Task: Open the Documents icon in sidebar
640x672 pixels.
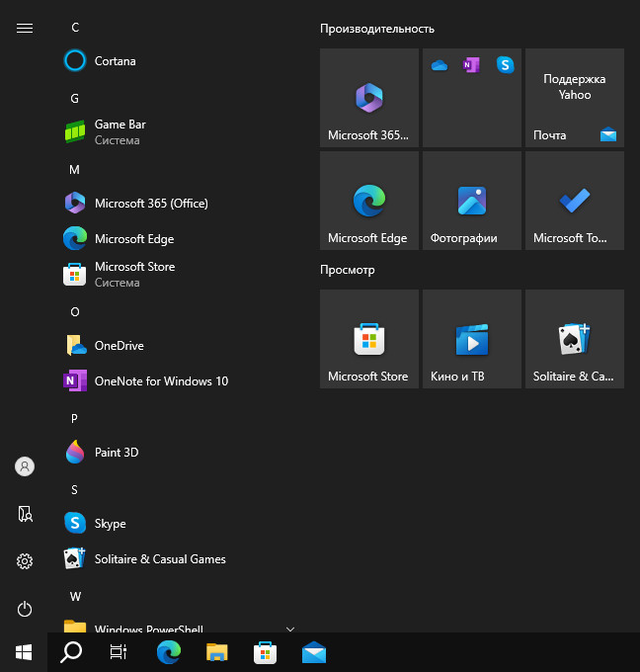Action: tap(25, 514)
